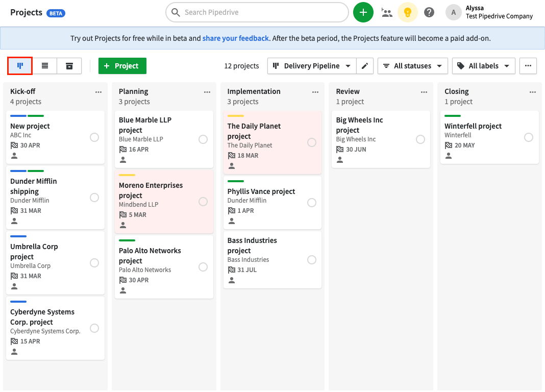Click the green progress bar on Phyllis Vance project
This screenshot has height=392, width=545.
tap(236, 181)
